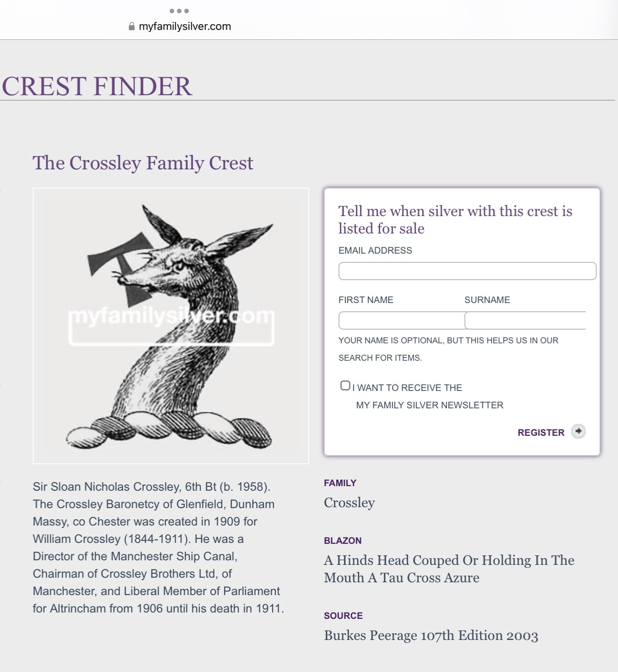618x672 pixels.
Task: Tick the My Family Silver newsletter checkbox
Action: point(345,386)
